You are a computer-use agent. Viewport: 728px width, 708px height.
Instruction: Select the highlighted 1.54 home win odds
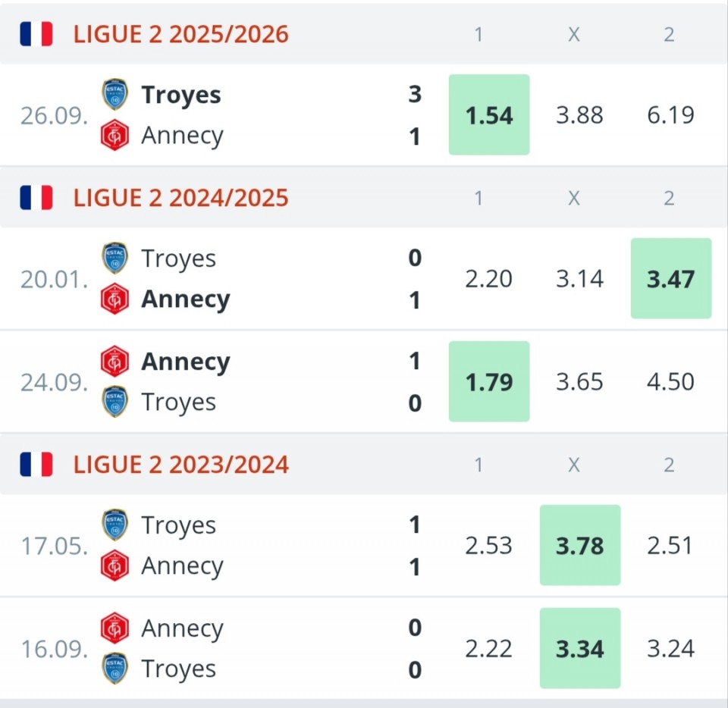click(x=489, y=115)
